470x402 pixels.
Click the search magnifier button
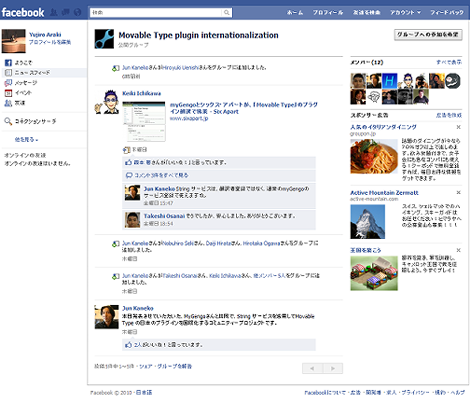click(226, 13)
